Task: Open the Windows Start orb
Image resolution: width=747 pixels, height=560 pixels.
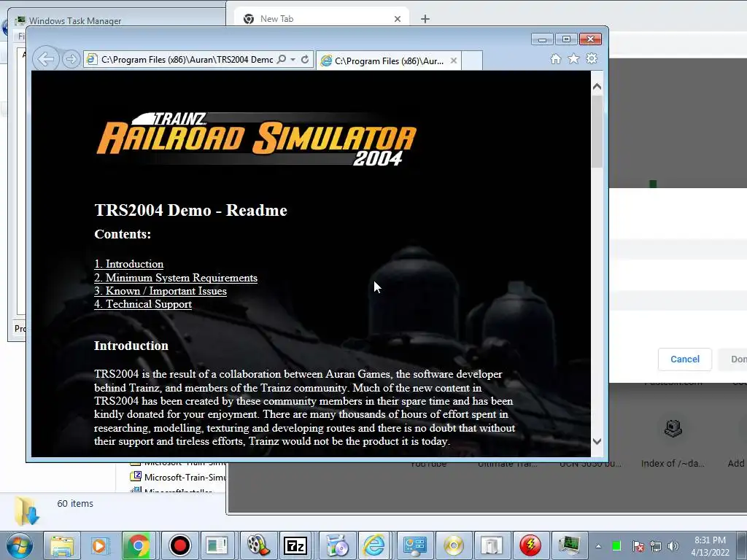Action: click(x=19, y=545)
